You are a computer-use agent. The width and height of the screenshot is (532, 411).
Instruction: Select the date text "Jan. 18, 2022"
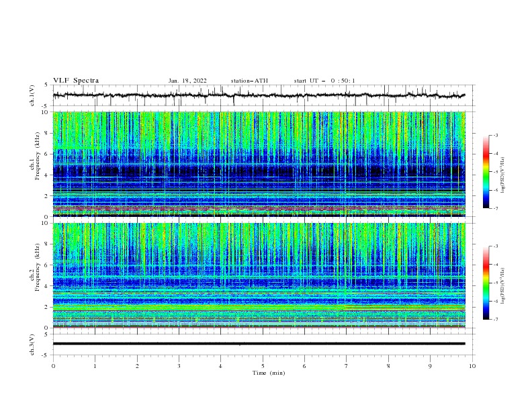187,81
